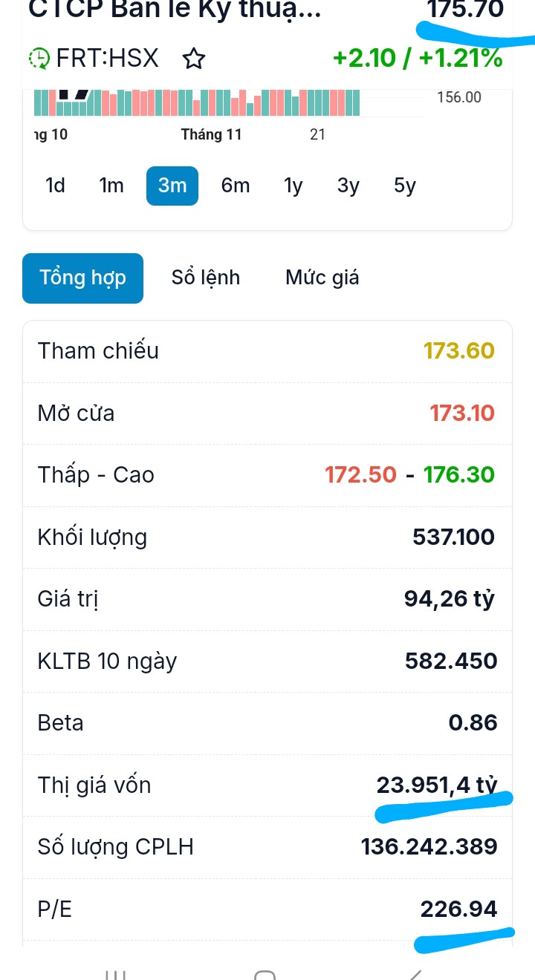
Task: Tap the clock icon beside FRT:HSX
Action: coord(38,58)
